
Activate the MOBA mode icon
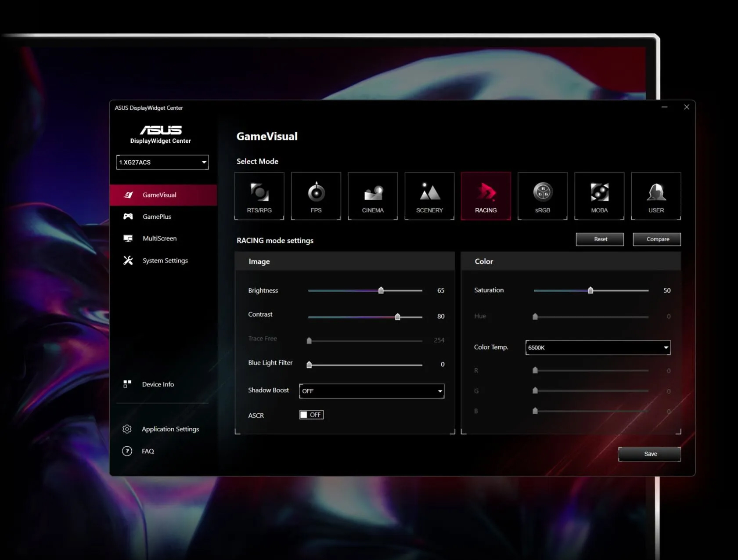pyautogui.click(x=599, y=196)
